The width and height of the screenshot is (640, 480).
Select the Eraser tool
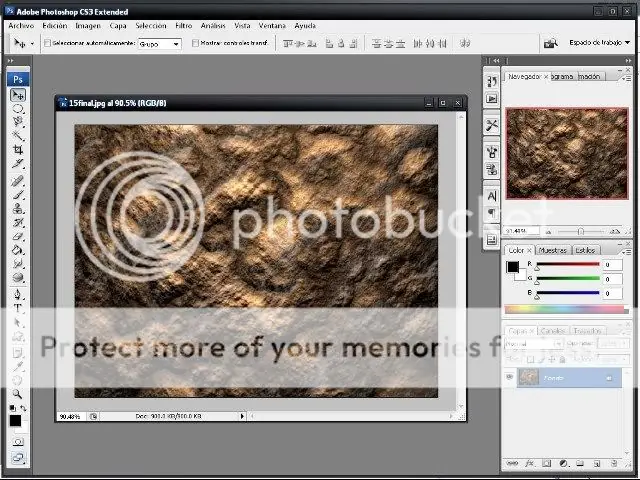18,236
